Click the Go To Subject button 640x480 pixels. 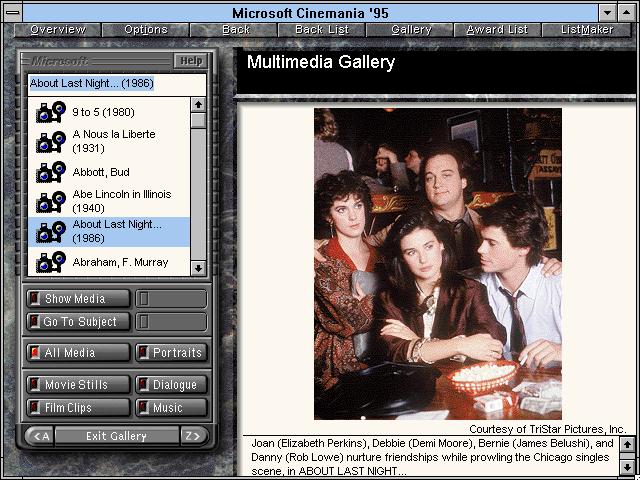(x=78, y=322)
